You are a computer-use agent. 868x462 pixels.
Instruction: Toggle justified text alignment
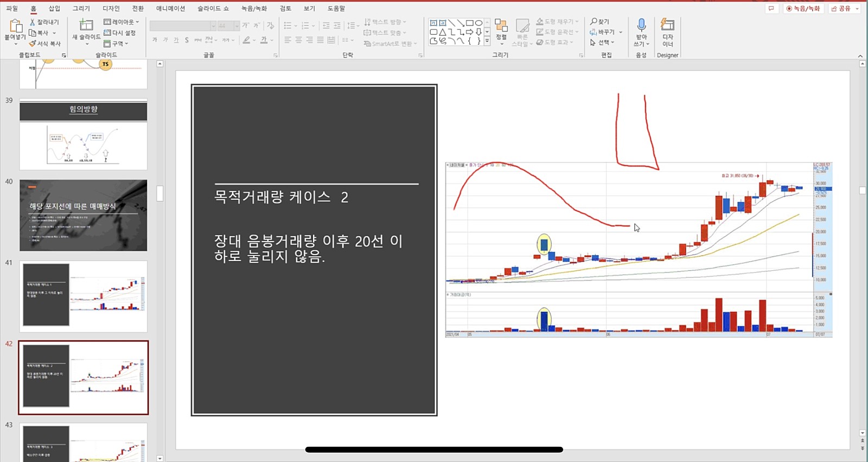tap(320, 40)
